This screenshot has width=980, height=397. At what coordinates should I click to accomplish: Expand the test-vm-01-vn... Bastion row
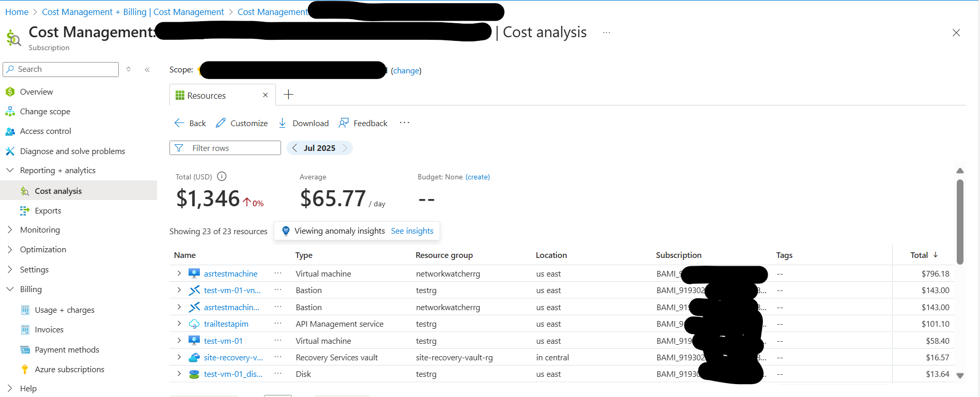[179, 290]
